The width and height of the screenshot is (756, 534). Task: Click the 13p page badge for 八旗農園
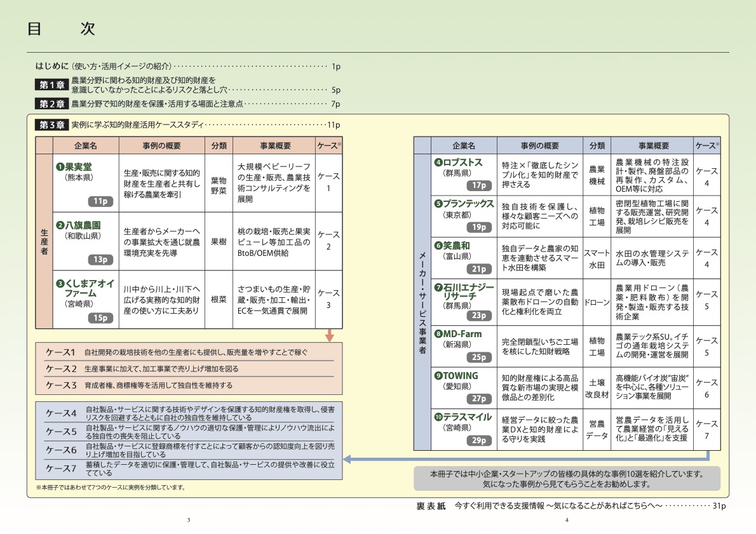[x=100, y=260]
